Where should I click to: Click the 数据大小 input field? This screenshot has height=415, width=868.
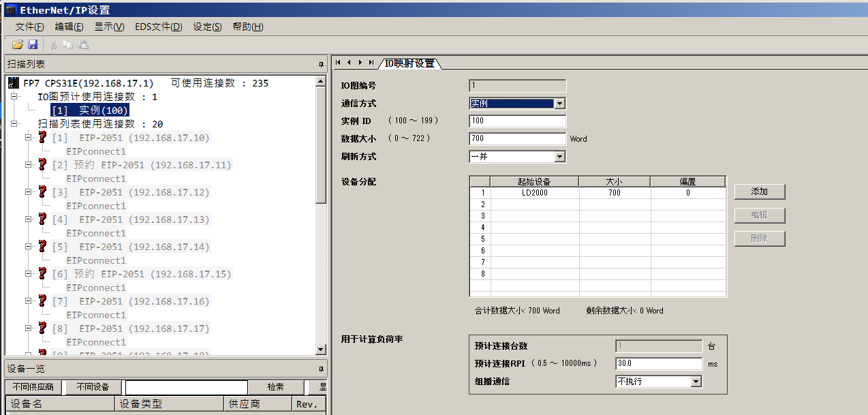click(x=517, y=139)
